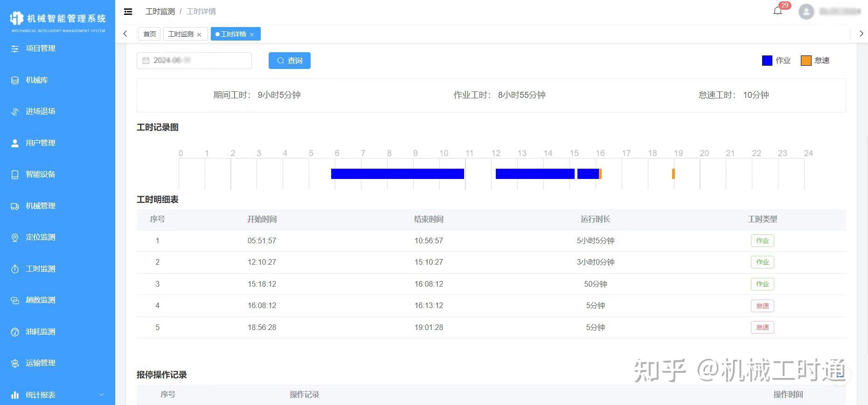
Task: Expand the 统计报表 submenu chevron
Action: click(x=102, y=395)
